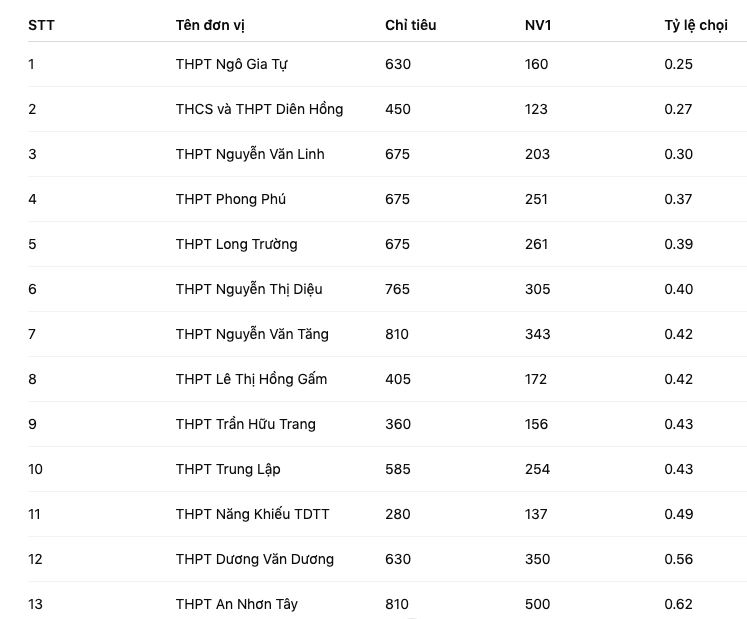Select the THPT Trung Lập row name
The width and height of the screenshot is (747, 619).
(228, 469)
